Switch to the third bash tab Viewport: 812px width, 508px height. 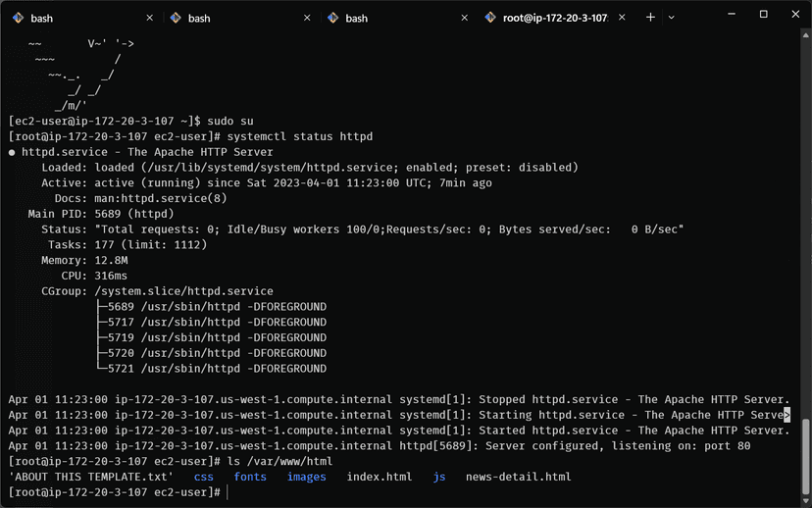[398, 18]
